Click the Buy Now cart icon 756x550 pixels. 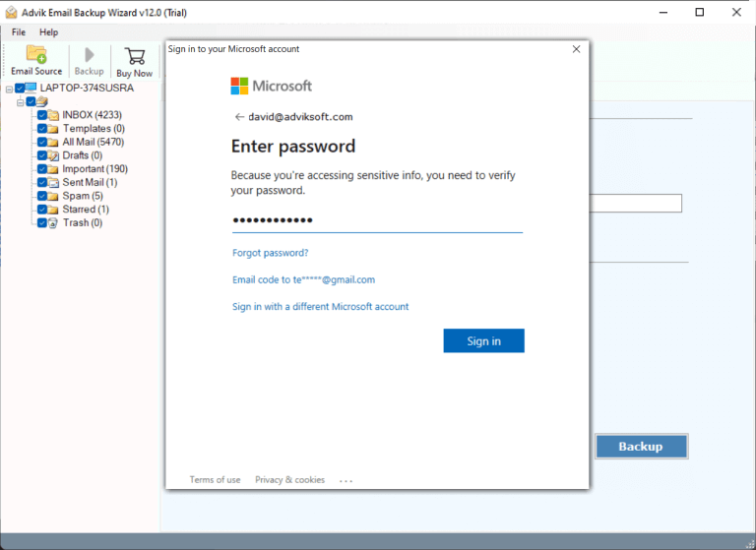pos(135,59)
